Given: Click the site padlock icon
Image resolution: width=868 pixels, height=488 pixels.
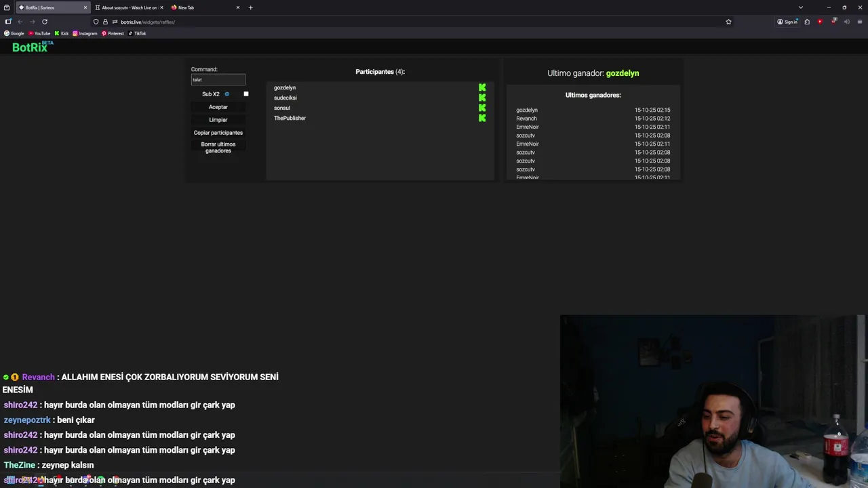Looking at the screenshot, I should pos(105,22).
